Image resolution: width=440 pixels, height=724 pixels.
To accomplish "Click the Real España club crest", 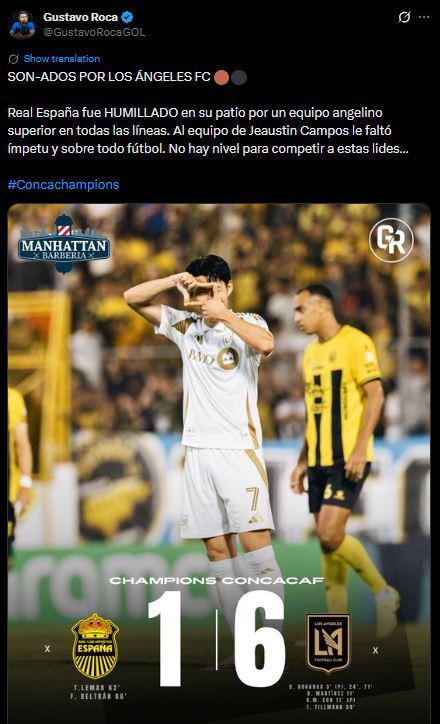I will (x=95, y=646).
